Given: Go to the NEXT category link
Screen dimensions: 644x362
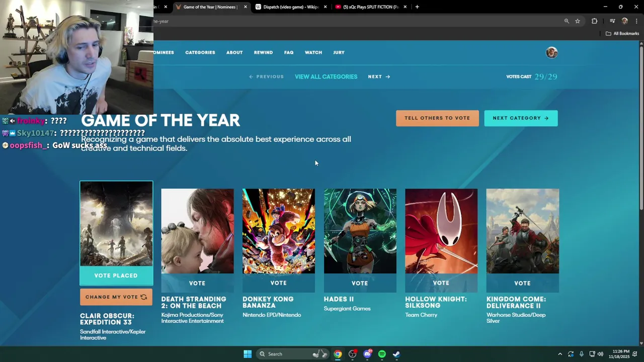Looking at the screenshot, I should click(x=379, y=76).
